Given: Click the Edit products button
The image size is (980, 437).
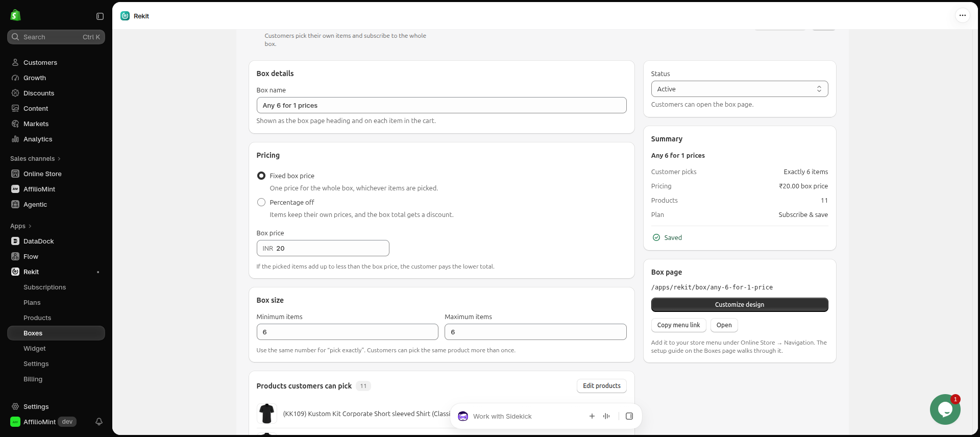Looking at the screenshot, I should (x=602, y=386).
